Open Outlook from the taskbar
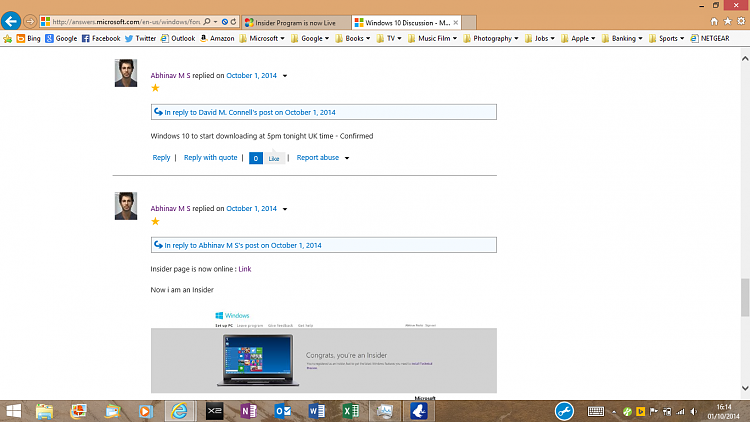Screen dimensions: 750x422 pyautogui.click(x=283, y=411)
